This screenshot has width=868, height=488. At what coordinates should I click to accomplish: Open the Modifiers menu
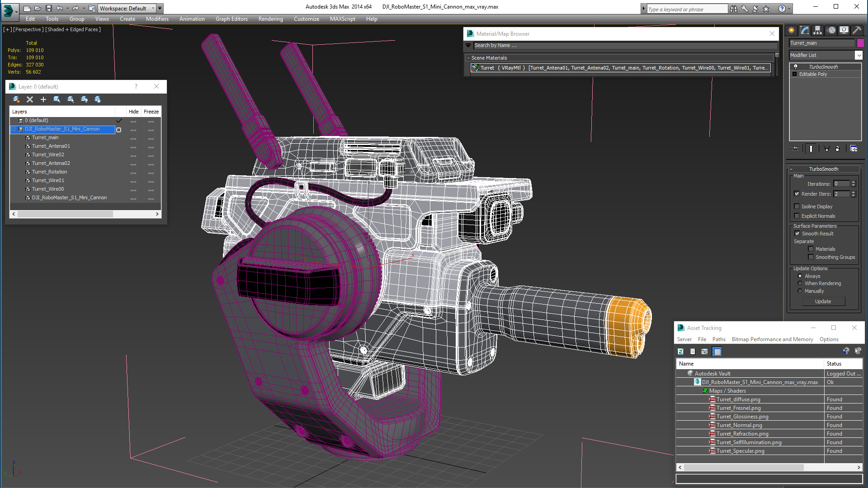(157, 19)
